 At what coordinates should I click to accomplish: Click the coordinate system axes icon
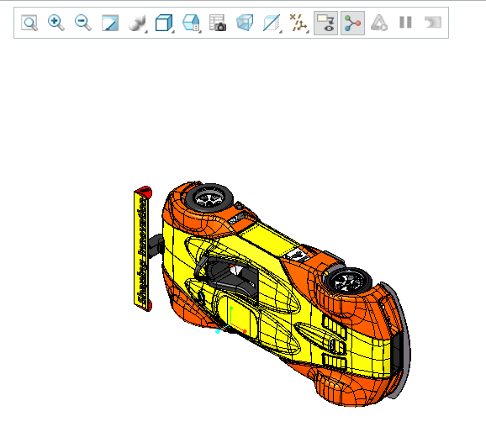[298, 23]
